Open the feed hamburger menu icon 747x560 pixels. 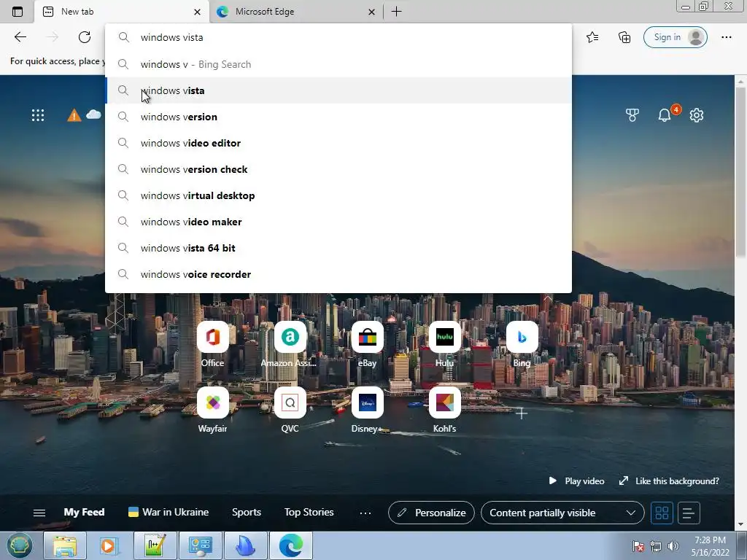[39, 513]
